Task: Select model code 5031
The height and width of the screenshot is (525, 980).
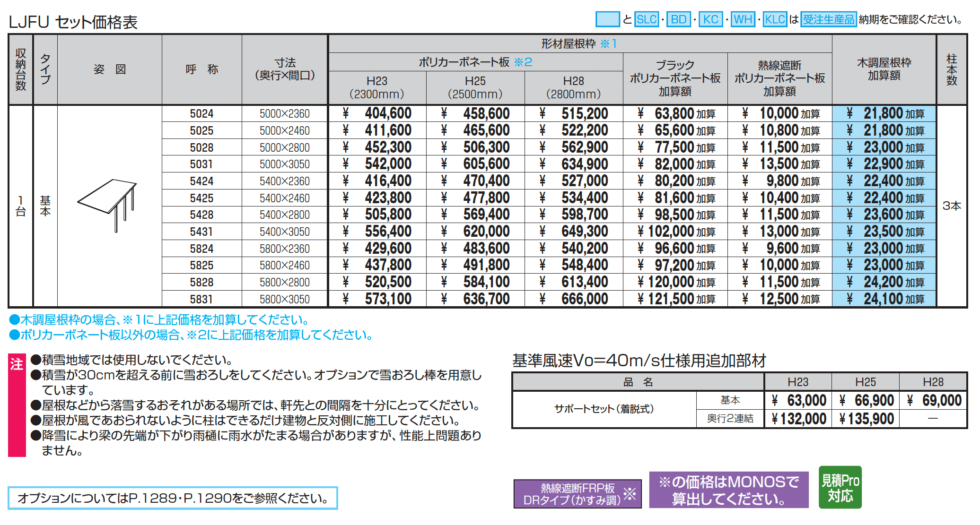Action: click(202, 164)
